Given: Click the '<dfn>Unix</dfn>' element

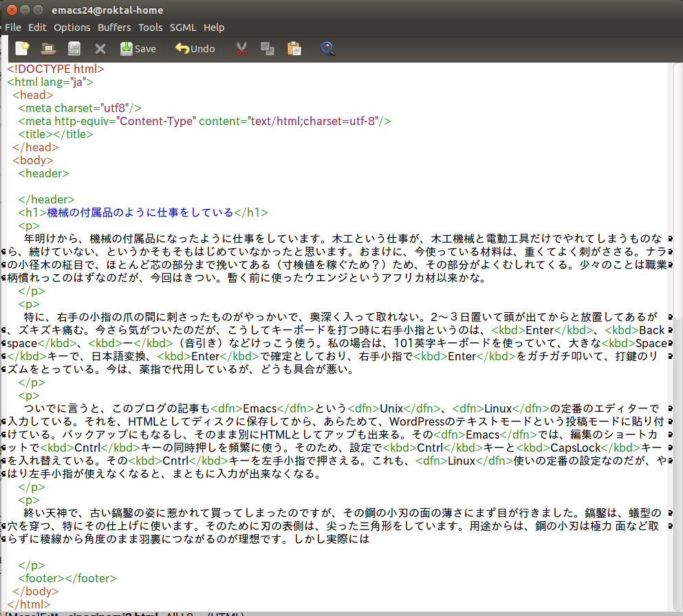Looking at the screenshot, I should (394, 408).
